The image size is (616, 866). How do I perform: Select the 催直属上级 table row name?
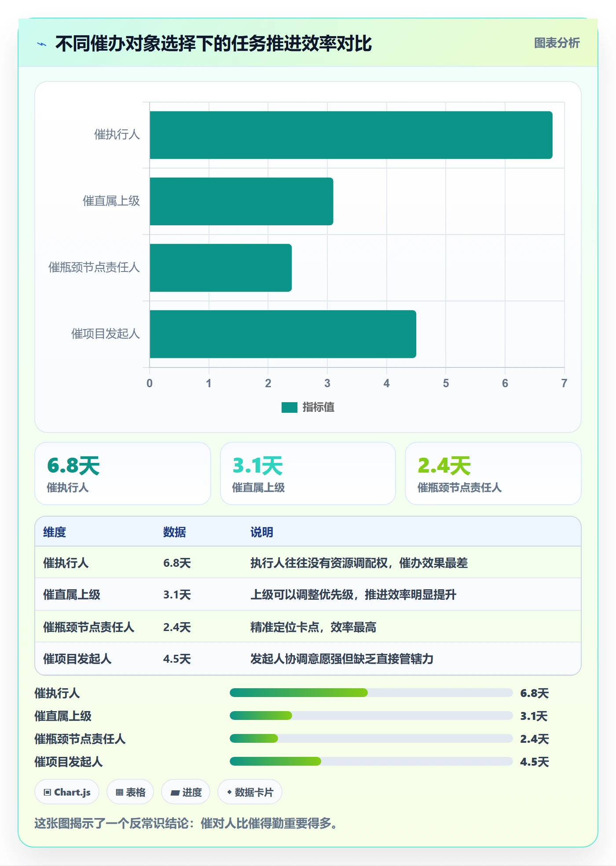(72, 595)
